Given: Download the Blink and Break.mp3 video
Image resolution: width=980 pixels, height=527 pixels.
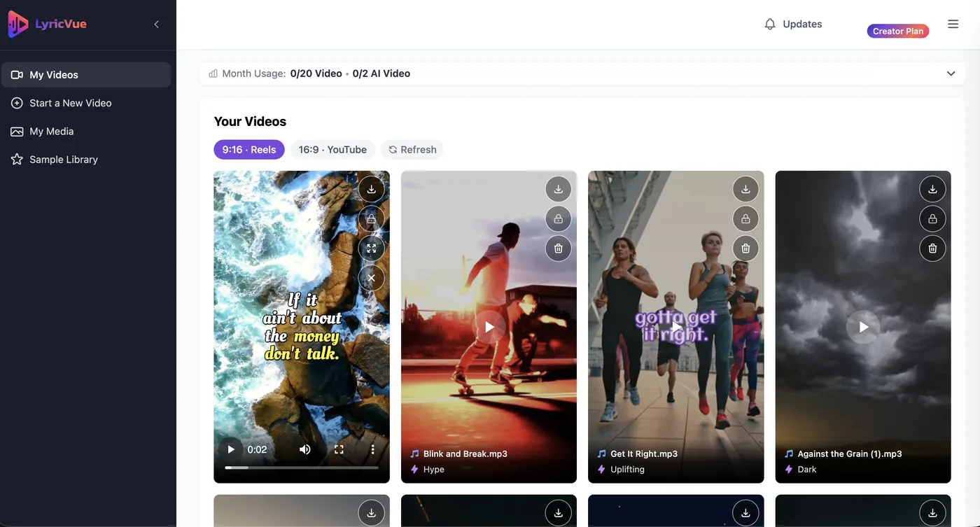Looking at the screenshot, I should coord(559,189).
